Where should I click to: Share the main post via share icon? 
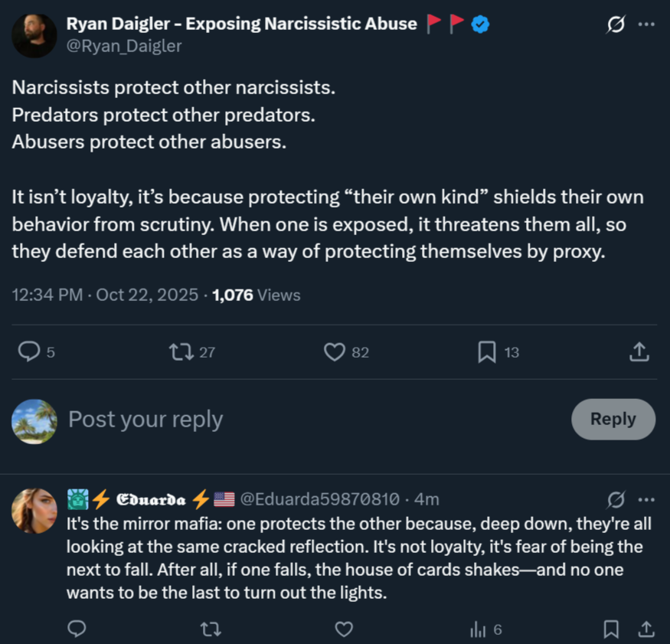[639, 351]
